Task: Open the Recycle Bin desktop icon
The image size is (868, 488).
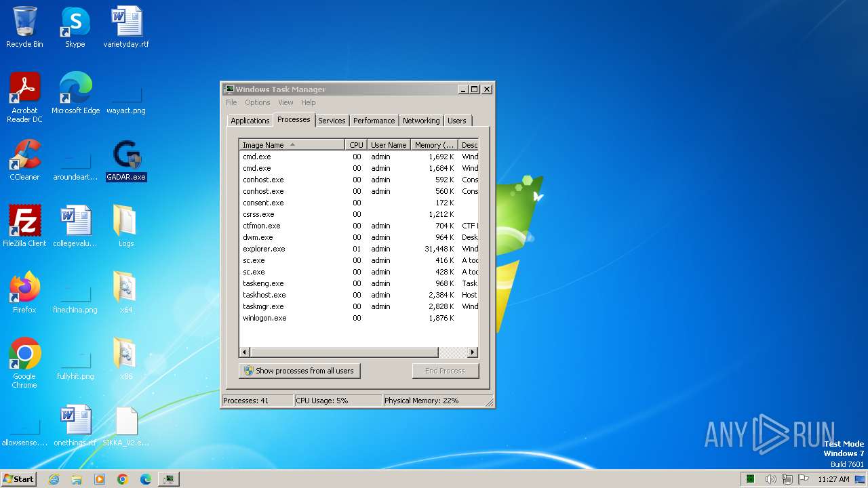Action: pos(24,27)
